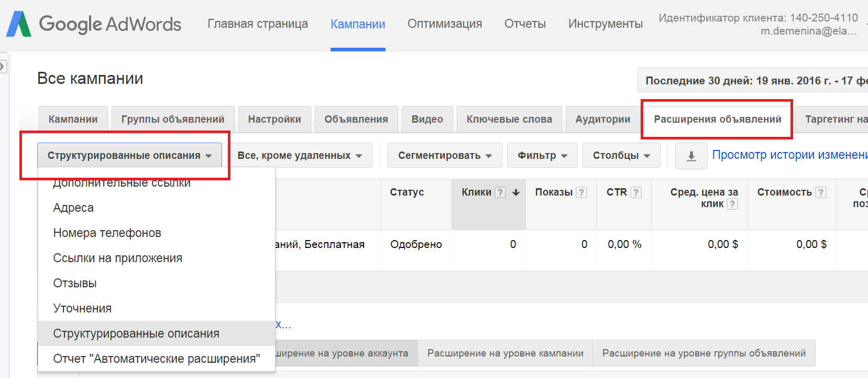868x378 pixels.
Task: Open the Структурированные описания dropdown
Action: tap(129, 156)
